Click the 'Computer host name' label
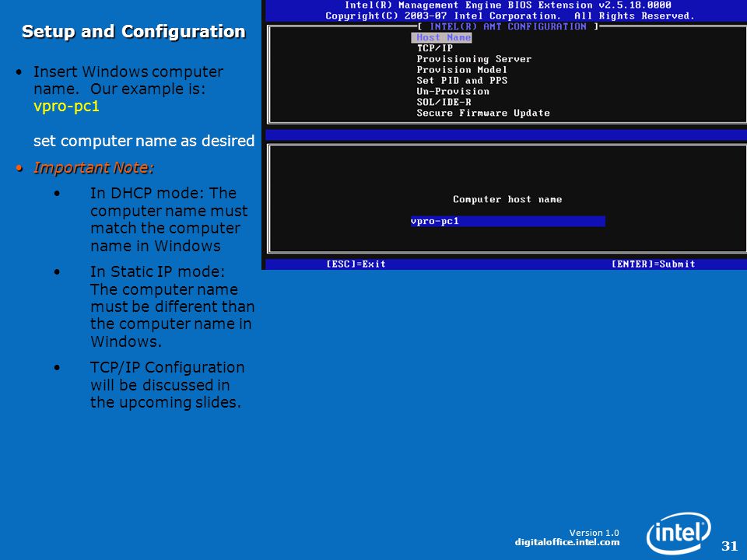 point(507,200)
